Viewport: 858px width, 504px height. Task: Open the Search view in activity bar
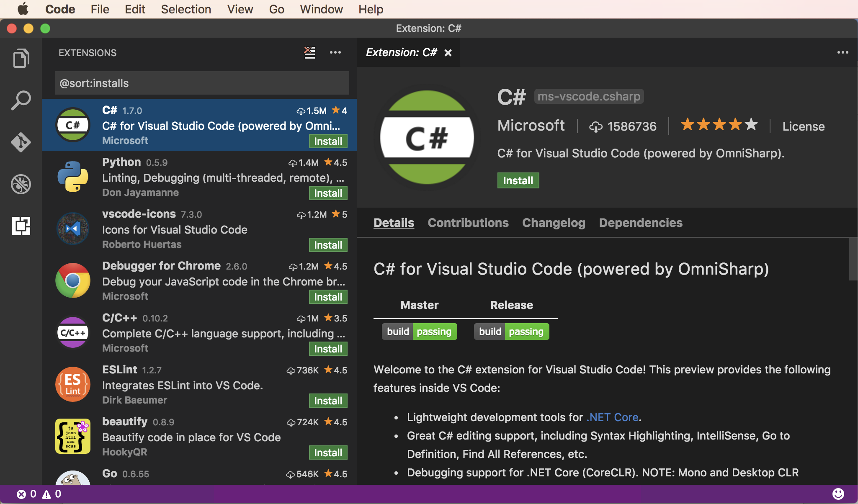coord(21,100)
